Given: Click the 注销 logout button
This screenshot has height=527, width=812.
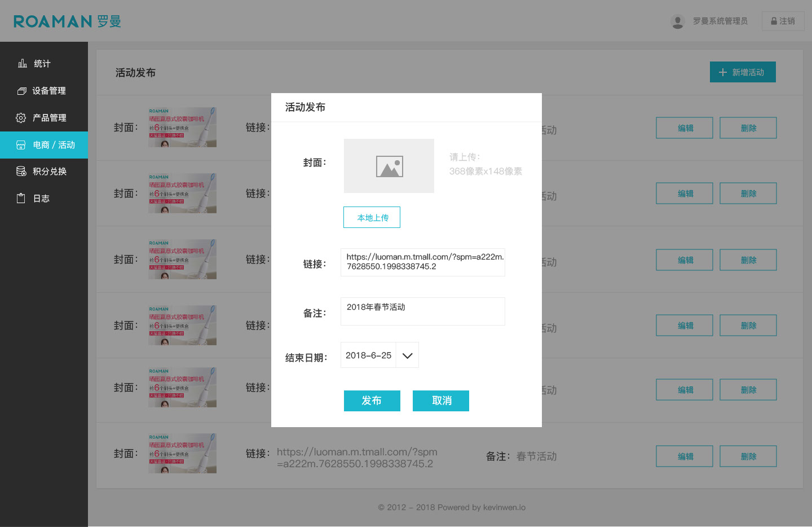Looking at the screenshot, I should click(x=783, y=21).
